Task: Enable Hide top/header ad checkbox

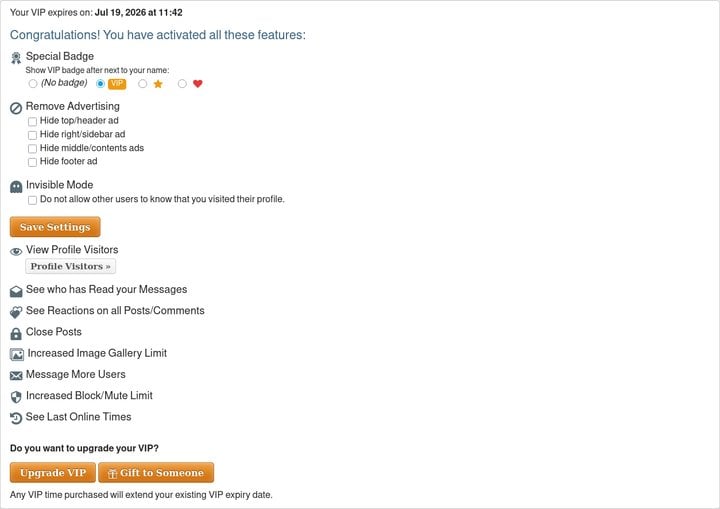Action: pos(33,121)
